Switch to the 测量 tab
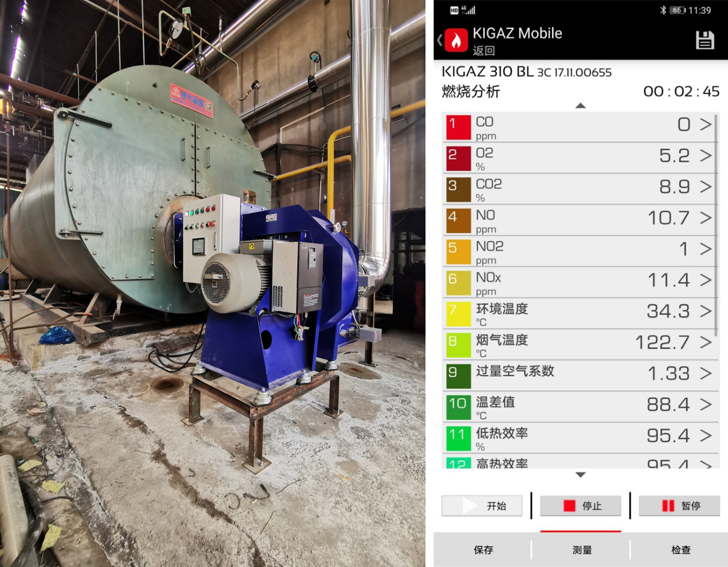This screenshot has width=728, height=567. [581, 550]
